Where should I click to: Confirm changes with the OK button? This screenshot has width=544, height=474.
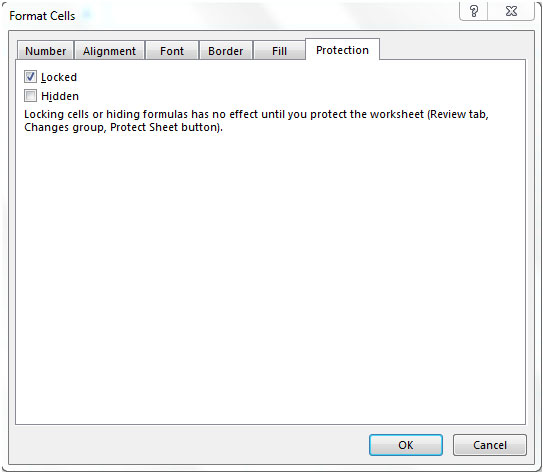[x=406, y=445]
